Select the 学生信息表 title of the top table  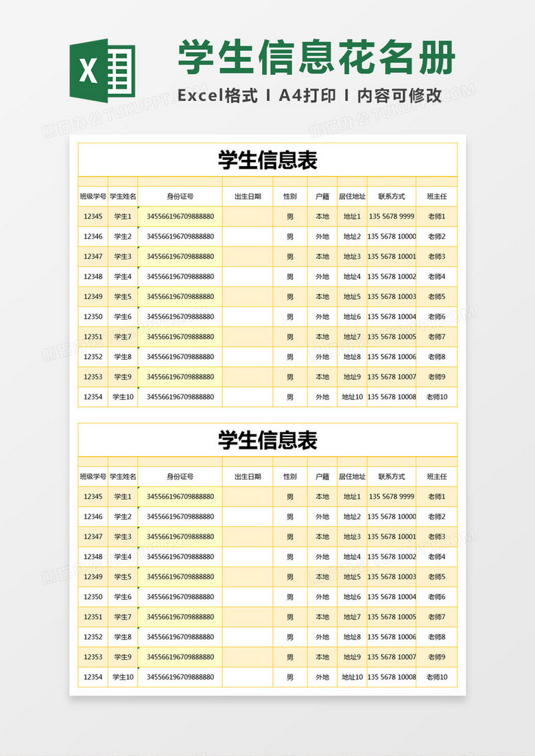tap(267, 160)
